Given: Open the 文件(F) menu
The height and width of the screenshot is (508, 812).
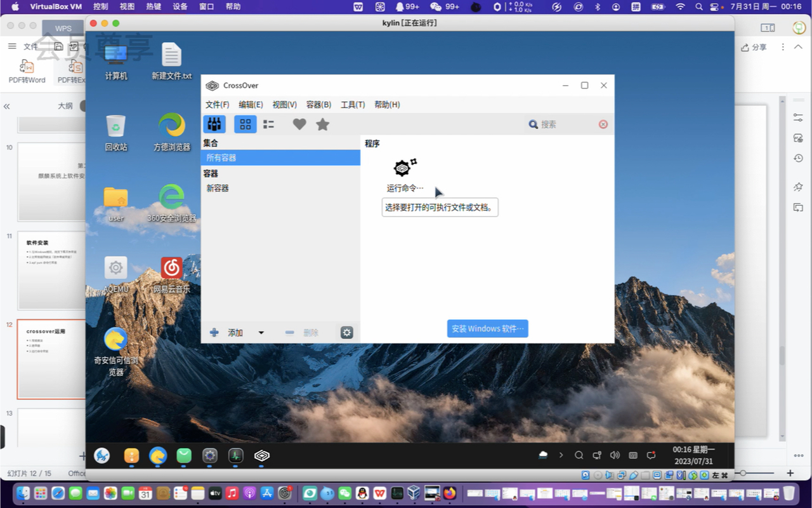Looking at the screenshot, I should click(x=218, y=105).
